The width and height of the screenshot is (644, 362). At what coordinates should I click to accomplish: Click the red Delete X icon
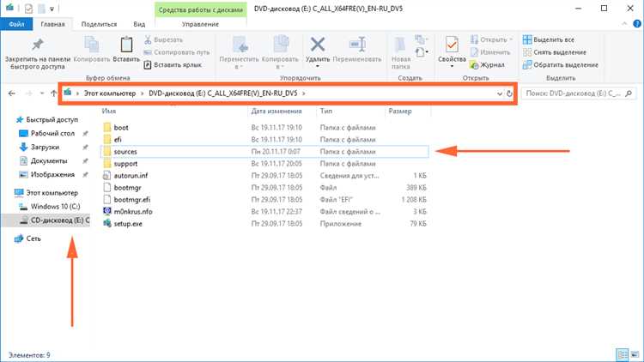click(318, 45)
